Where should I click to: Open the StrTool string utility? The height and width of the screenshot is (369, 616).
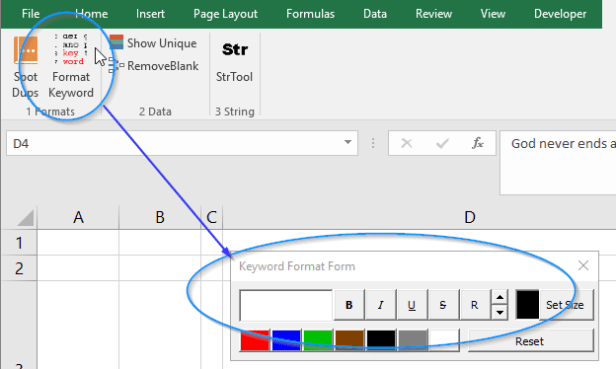tap(235, 62)
